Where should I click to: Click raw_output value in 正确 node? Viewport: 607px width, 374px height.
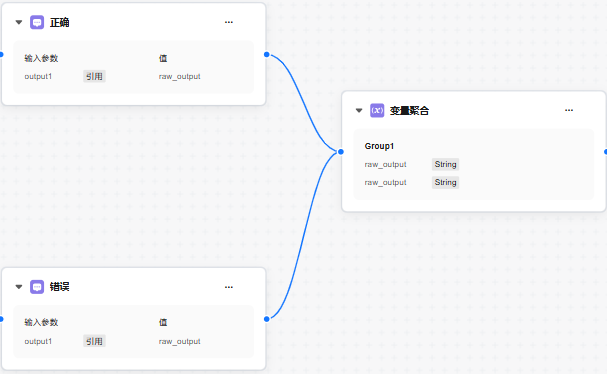[x=179, y=77]
